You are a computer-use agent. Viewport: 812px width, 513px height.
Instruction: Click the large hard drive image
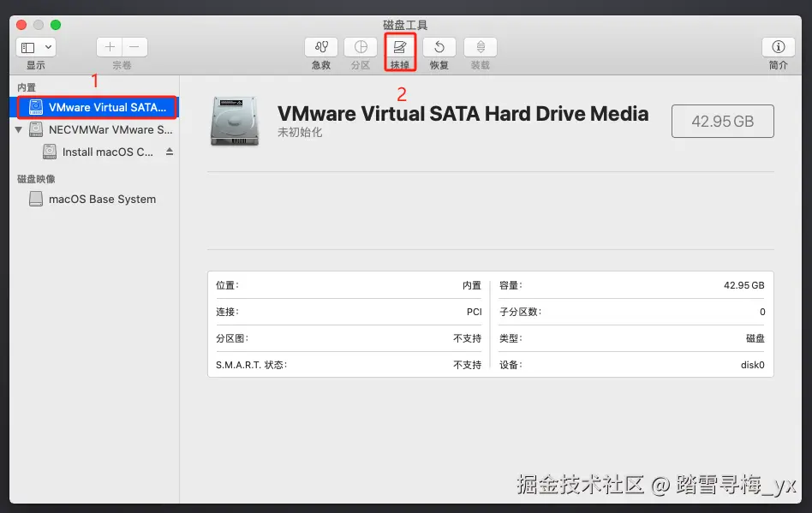(235, 121)
